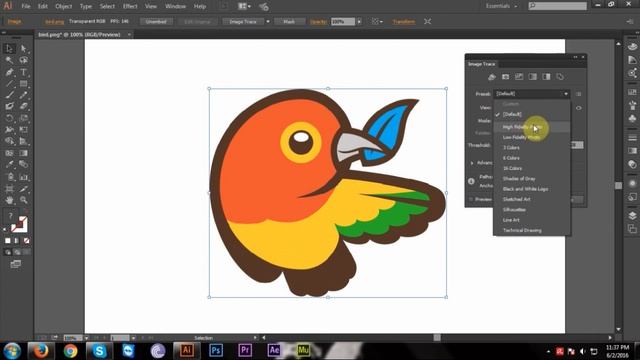
Task: Select Draw Normal mode in toolbox
Action: click(x=8, y=252)
